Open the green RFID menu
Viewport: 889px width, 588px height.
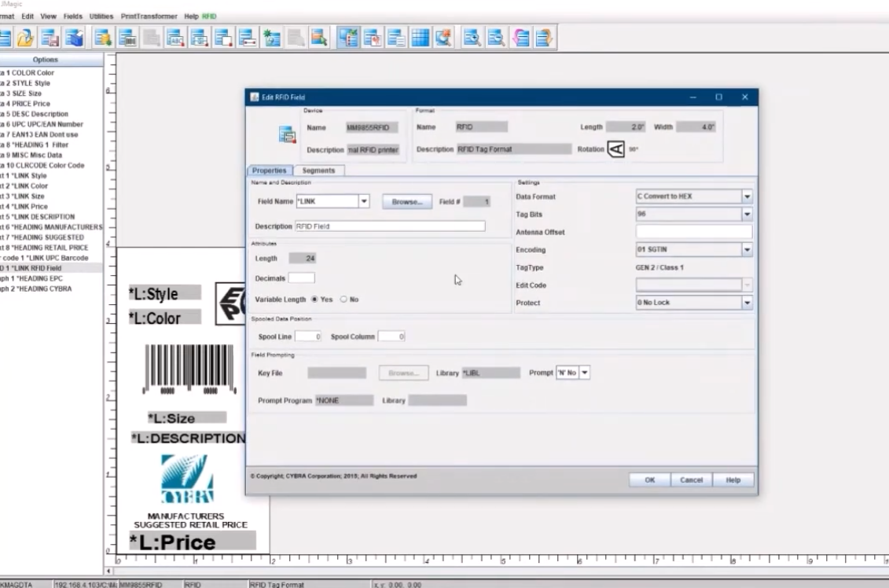[209, 17]
